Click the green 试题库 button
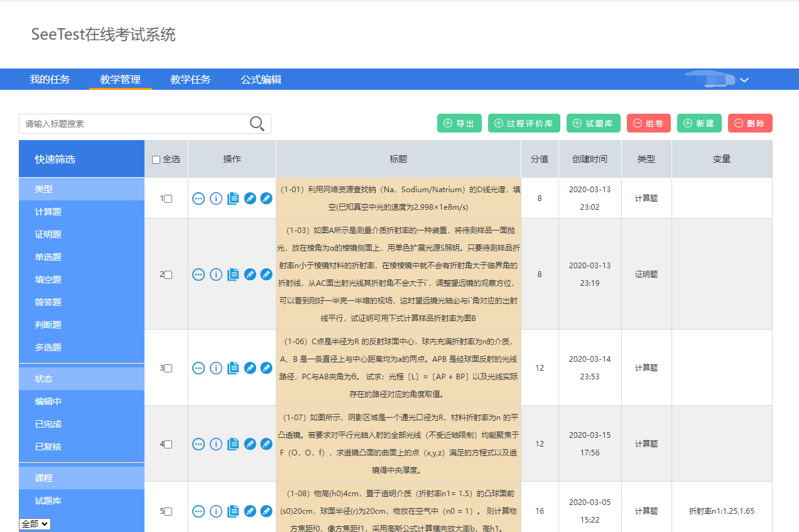 (x=594, y=123)
